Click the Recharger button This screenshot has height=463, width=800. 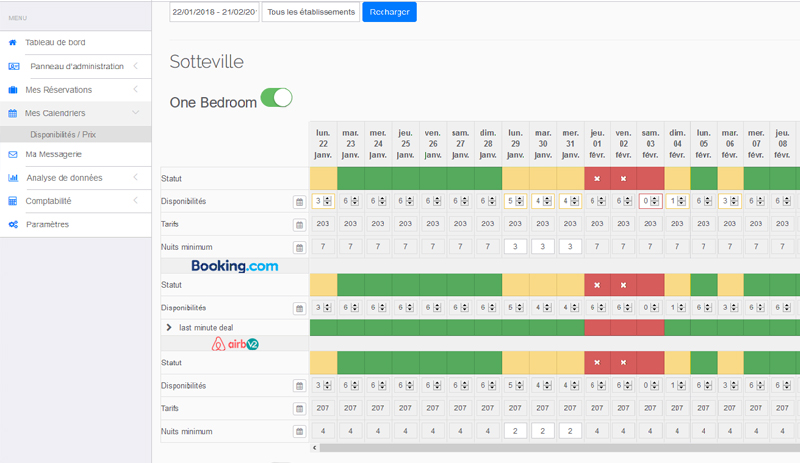click(389, 12)
